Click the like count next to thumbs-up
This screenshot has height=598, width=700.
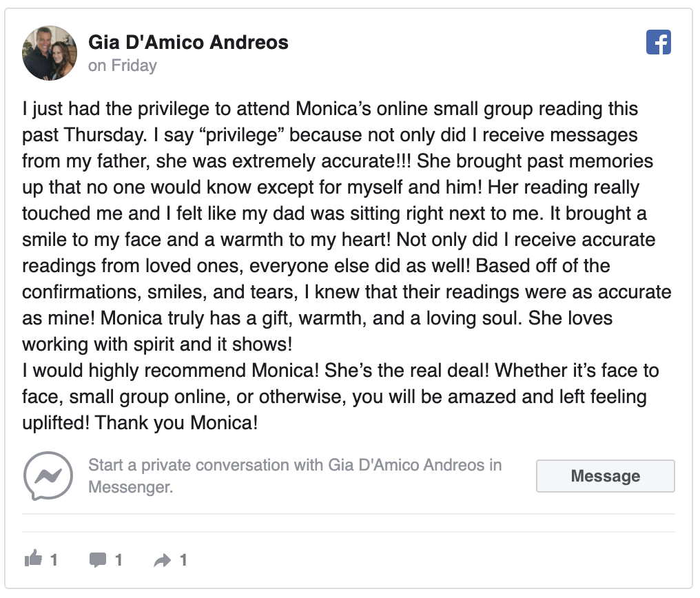[54, 559]
